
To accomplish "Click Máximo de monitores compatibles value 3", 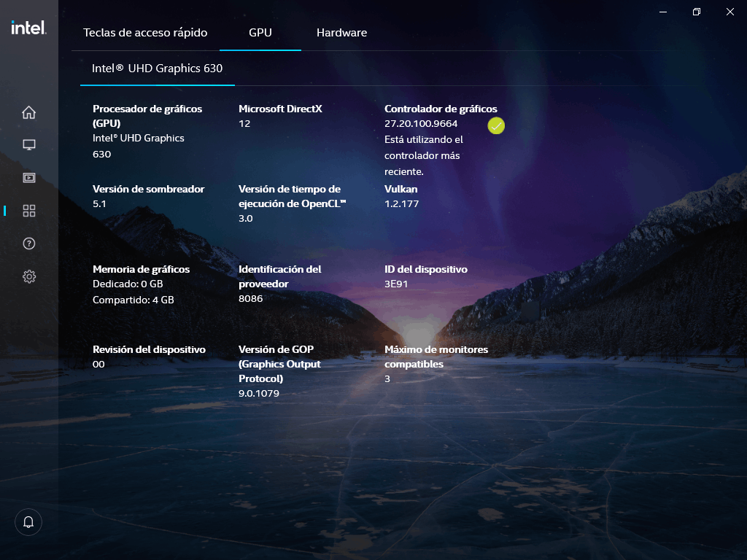I will pos(387,379).
